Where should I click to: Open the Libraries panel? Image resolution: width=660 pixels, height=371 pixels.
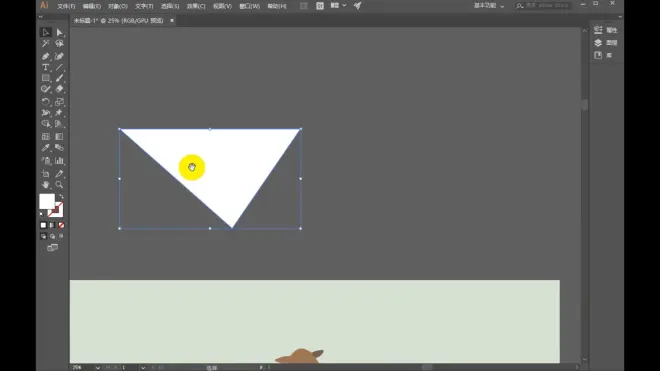(603, 55)
